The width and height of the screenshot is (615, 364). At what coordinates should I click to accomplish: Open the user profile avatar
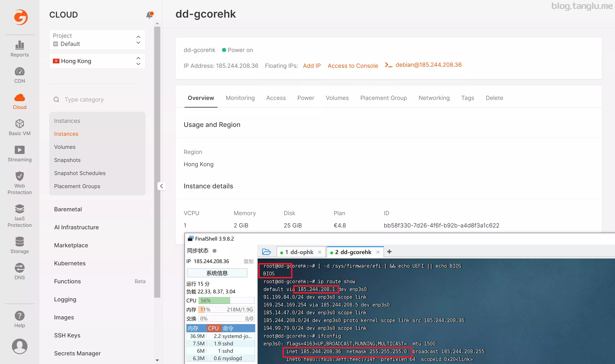(19, 346)
